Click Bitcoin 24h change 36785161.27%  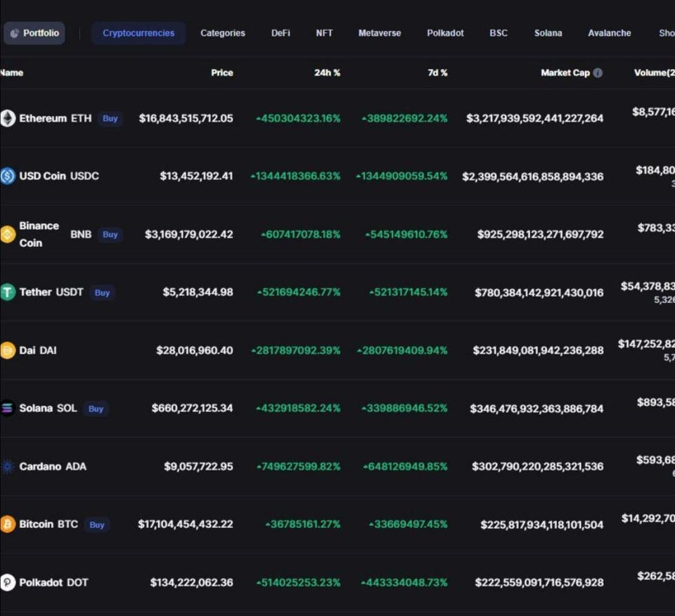(302, 525)
